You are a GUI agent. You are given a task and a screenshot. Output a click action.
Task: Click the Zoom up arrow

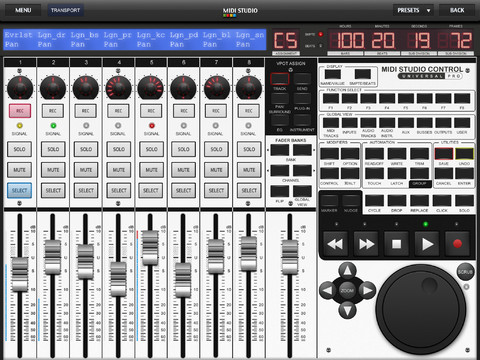pyautogui.click(x=347, y=270)
